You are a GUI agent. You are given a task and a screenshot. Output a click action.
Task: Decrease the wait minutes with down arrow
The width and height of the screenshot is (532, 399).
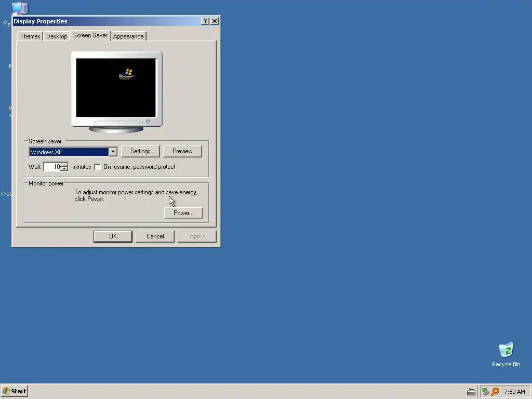tap(64, 169)
